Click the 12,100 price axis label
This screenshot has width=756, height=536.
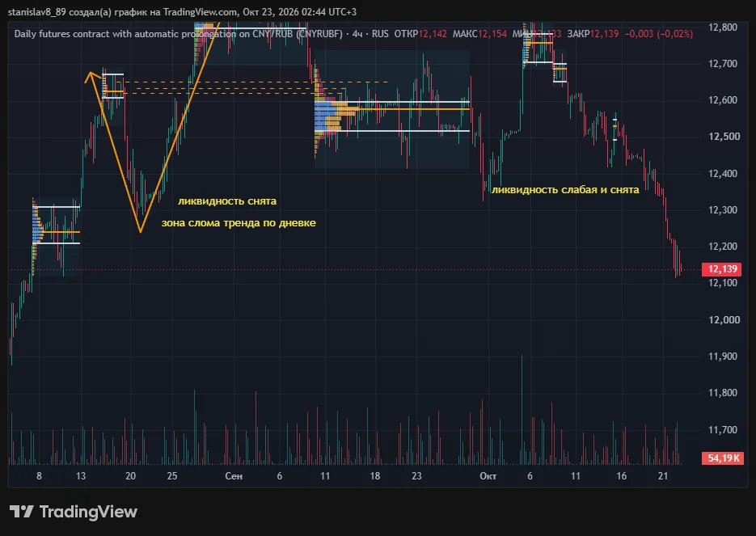723,283
